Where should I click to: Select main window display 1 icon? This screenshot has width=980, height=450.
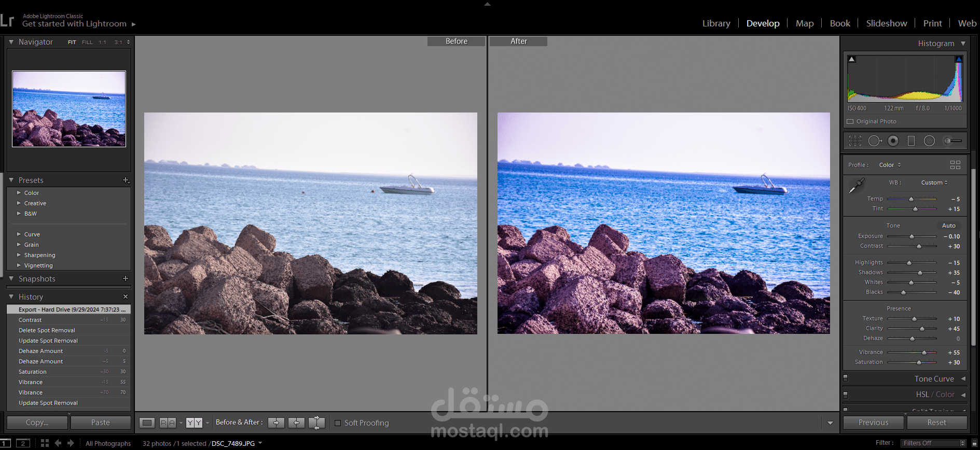[x=5, y=443]
